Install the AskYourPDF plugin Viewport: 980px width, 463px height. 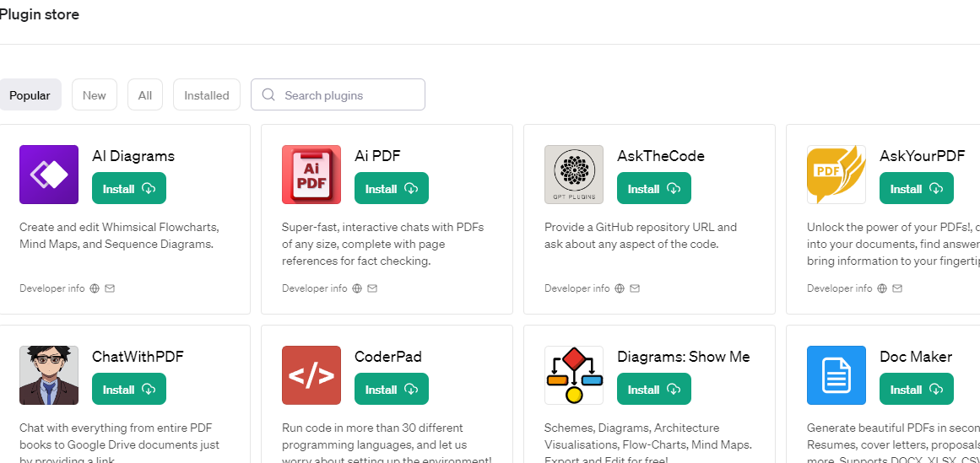pos(916,188)
